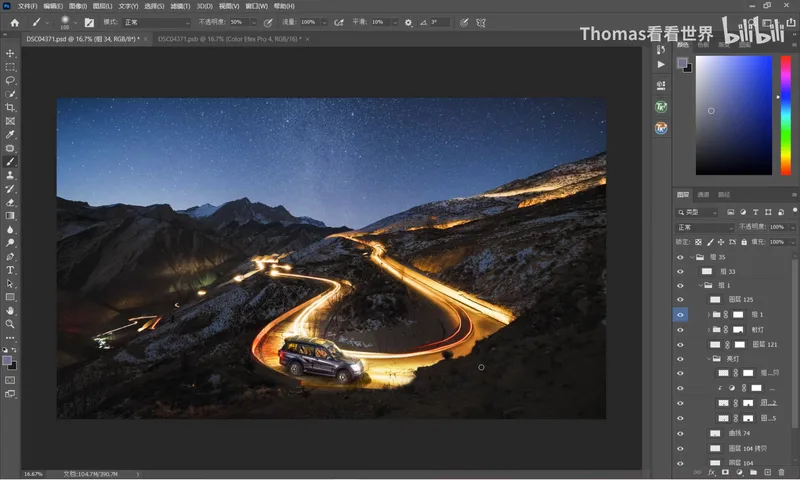
Task: Open the brush blend mode 模式 dropdown
Action: click(157, 22)
